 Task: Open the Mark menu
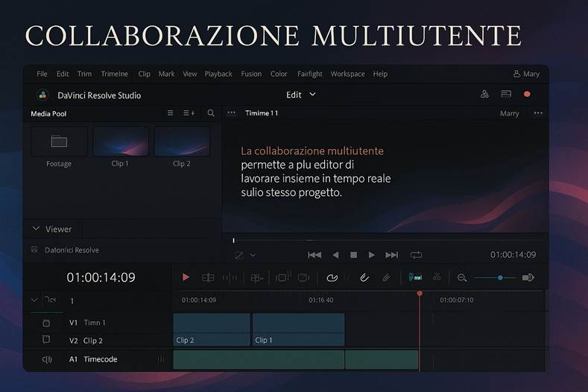[x=166, y=74]
